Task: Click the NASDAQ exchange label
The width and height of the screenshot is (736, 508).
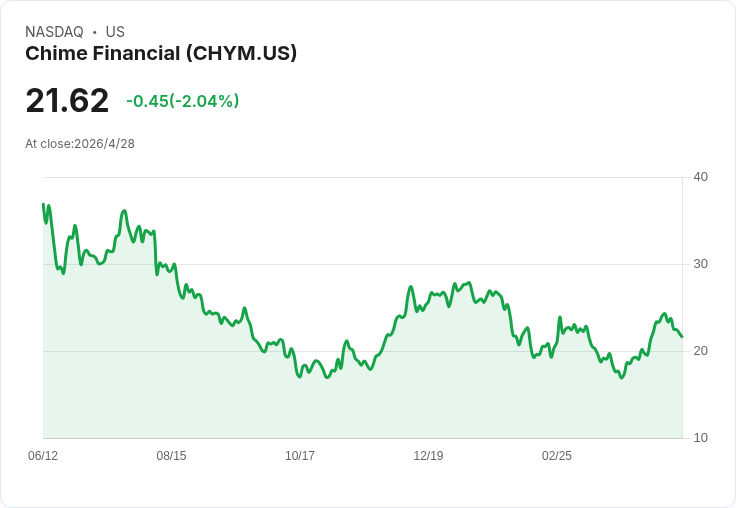Action: (54, 32)
